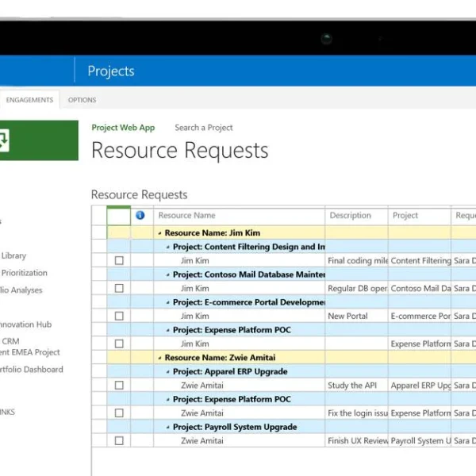
Task: Collapse Project: Contoso Mail Database group
Action: 168,274
